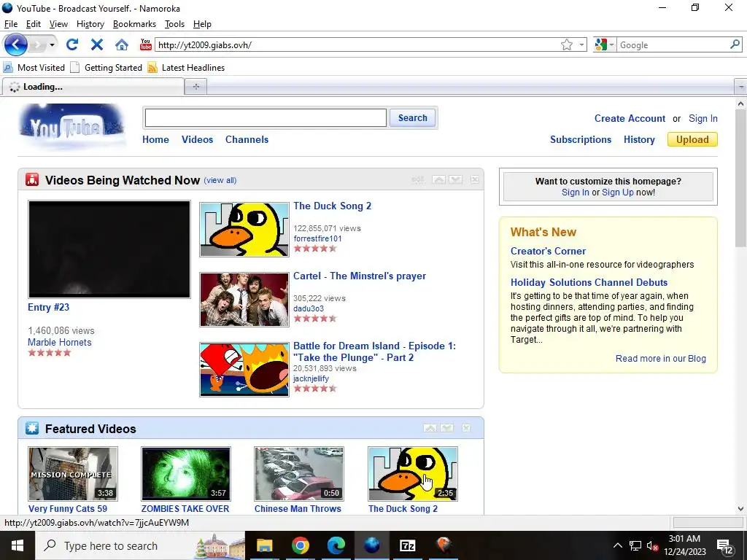Open the back/forward history dropdown arrow
This screenshot has height=560, width=747.
52,44
